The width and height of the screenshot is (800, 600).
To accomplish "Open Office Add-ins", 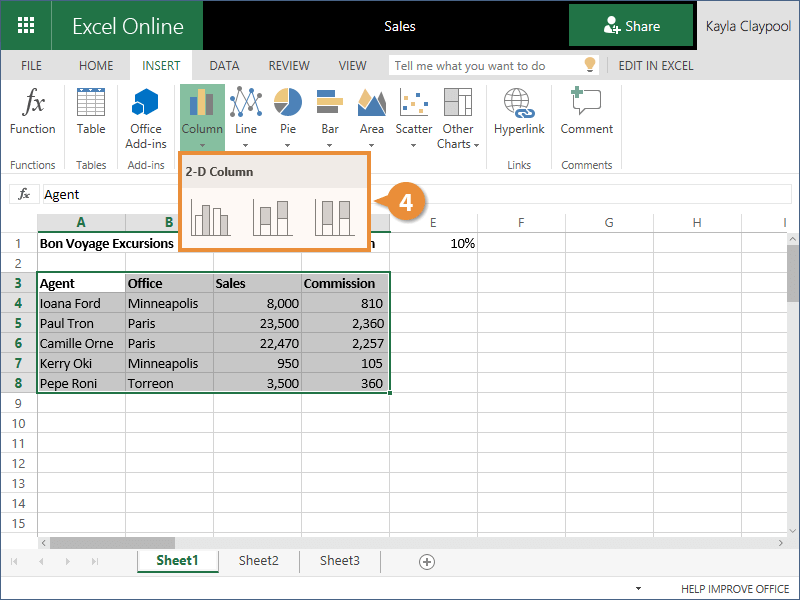I will 146,118.
